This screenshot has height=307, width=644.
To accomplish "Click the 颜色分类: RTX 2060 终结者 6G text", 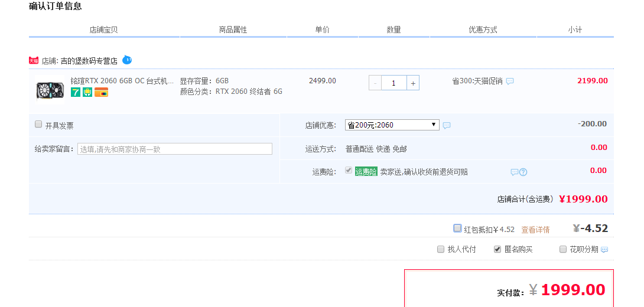I will coord(231,92).
